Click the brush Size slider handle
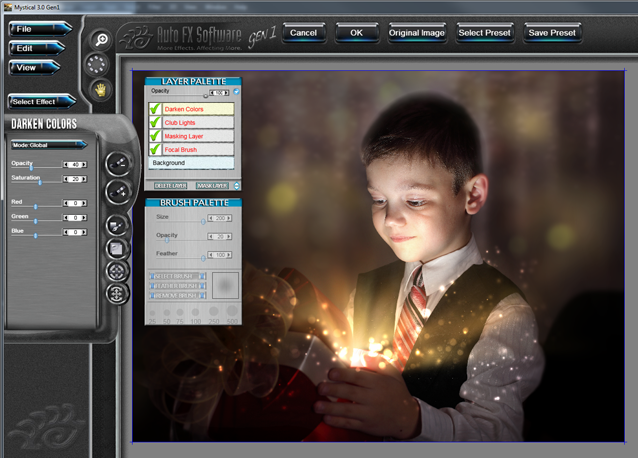 coord(203,222)
